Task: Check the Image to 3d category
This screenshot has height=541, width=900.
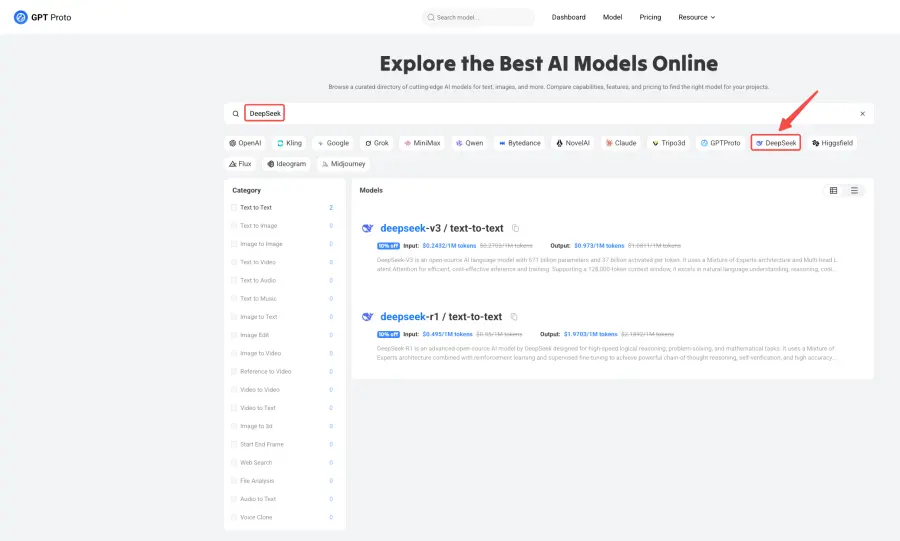Action: [x=234, y=426]
